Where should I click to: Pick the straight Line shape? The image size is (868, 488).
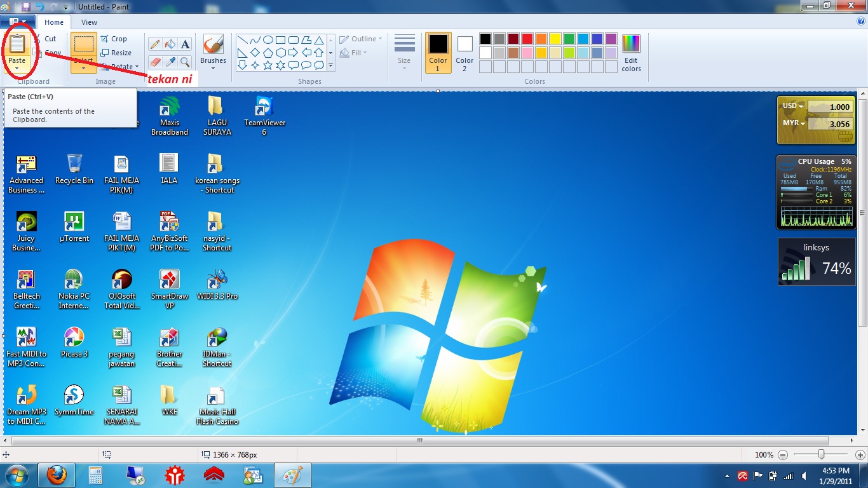[x=242, y=40]
